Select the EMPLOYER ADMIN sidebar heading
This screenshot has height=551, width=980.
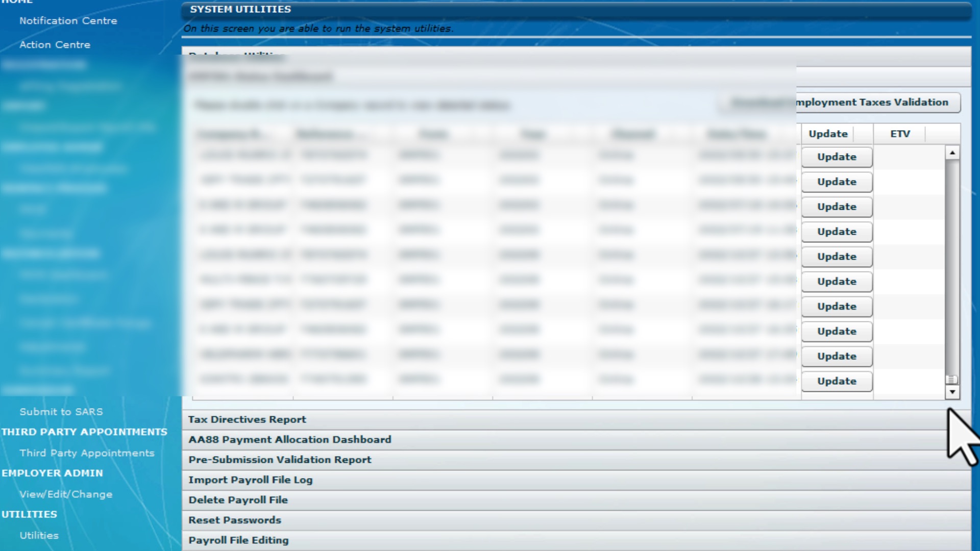pyautogui.click(x=52, y=473)
